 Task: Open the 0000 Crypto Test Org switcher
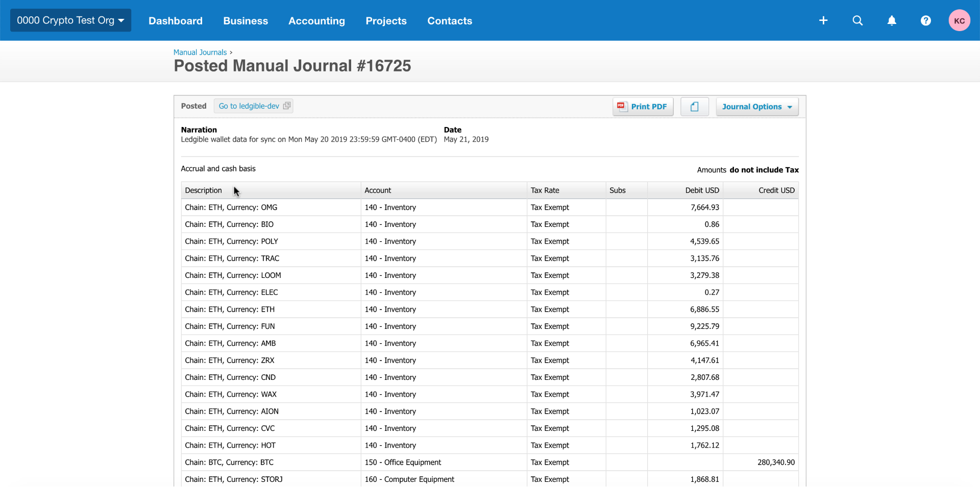tap(71, 20)
